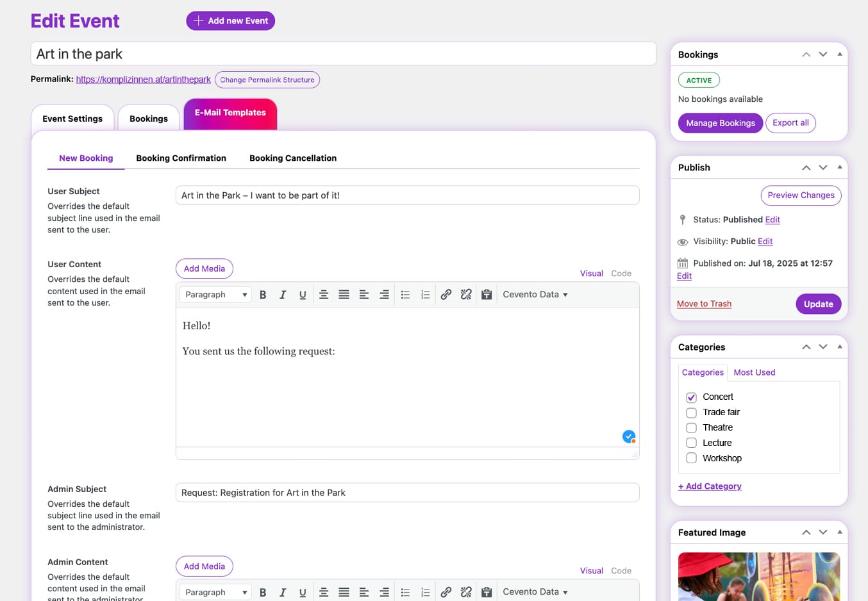
Task: Check the Theatre category
Action: pyautogui.click(x=691, y=428)
